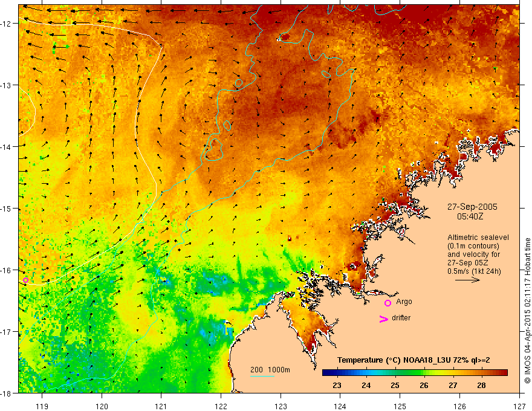Click the text "and velocity for"
Screen dimensions: 532x411
tap(473, 254)
